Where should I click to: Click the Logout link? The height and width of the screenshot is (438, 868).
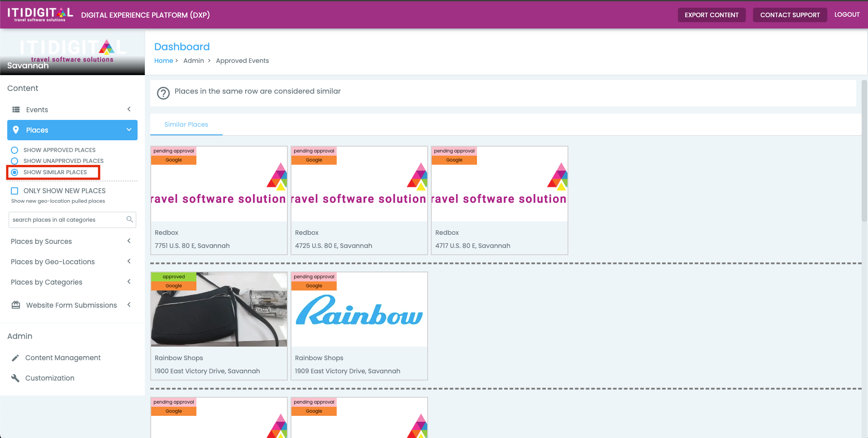847,14
